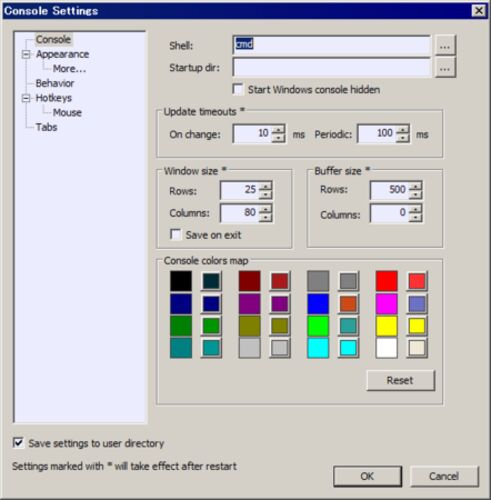
Task: Browse for shell executable with ellipsis button
Action: click(x=445, y=45)
